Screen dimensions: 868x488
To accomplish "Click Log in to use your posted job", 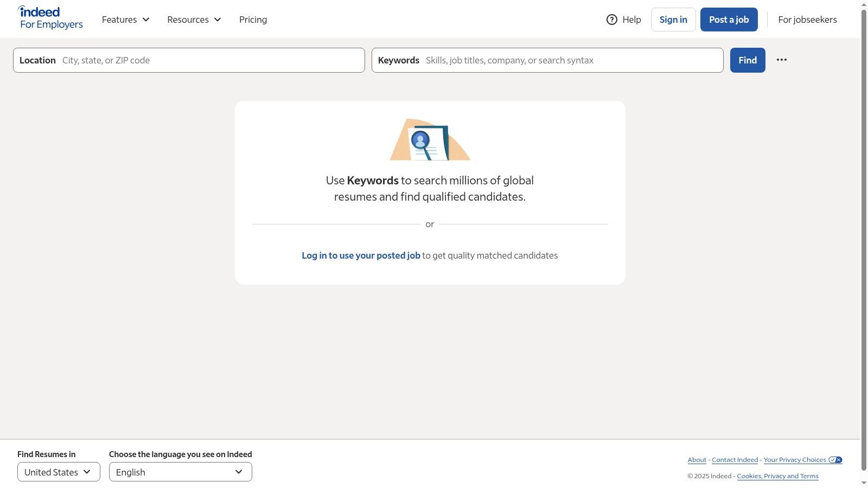I will click(361, 255).
